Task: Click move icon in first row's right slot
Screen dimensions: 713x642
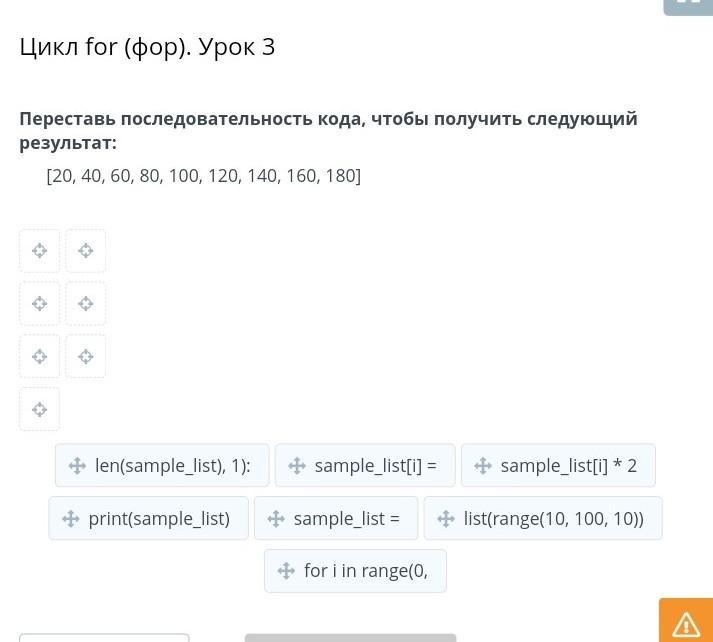Action: click(86, 251)
